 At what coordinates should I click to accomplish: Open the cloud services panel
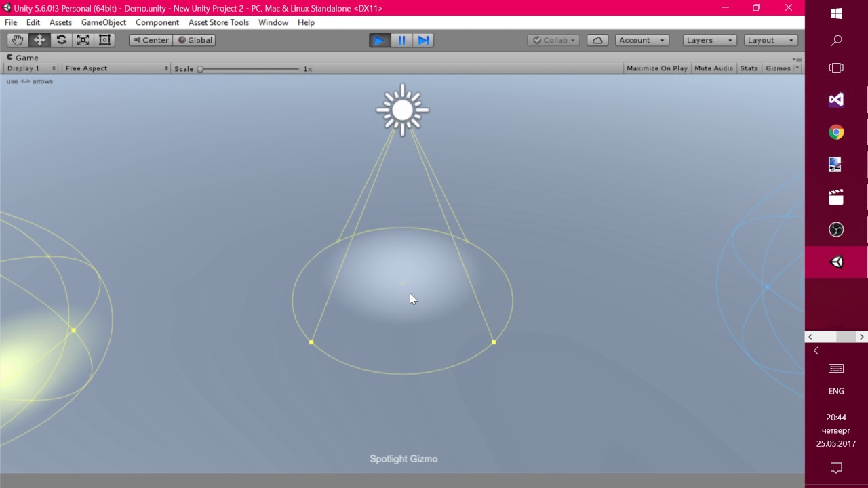597,40
